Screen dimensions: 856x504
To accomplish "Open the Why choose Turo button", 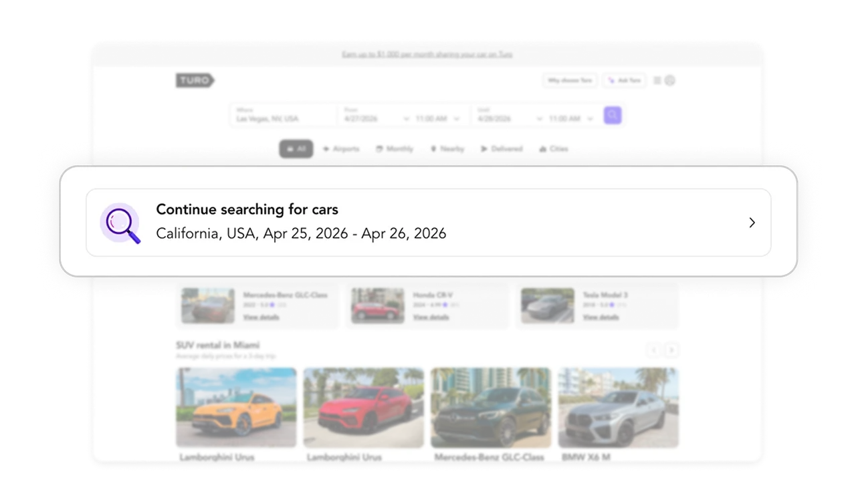I will click(570, 80).
